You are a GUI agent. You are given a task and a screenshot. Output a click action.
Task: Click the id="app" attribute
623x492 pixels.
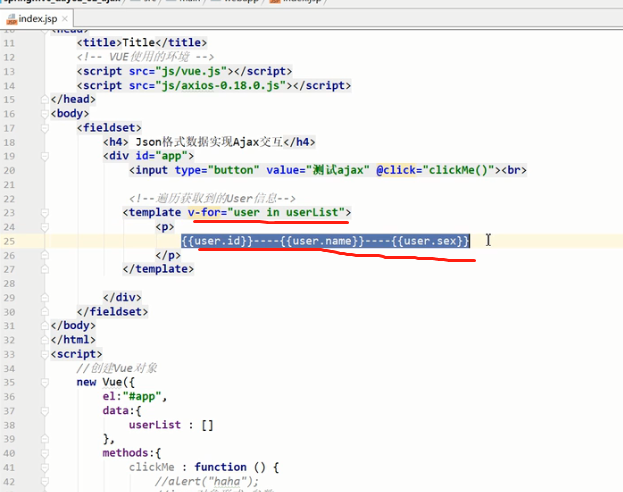pos(162,156)
